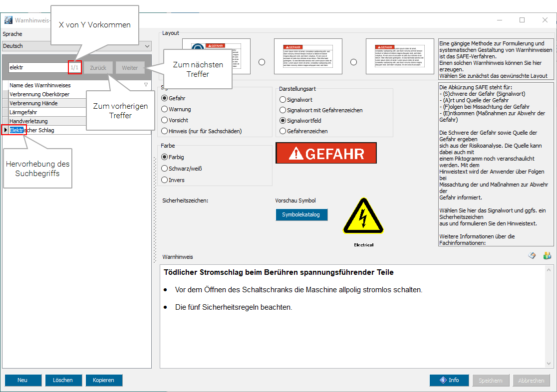Select Verbrennung Oberkörper in the list

pyautogui.click(x=39, y=94)
